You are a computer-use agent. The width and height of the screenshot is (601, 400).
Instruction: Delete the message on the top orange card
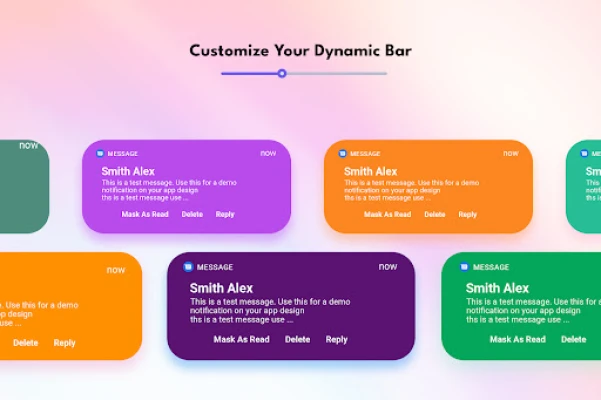tap(434, 214)
